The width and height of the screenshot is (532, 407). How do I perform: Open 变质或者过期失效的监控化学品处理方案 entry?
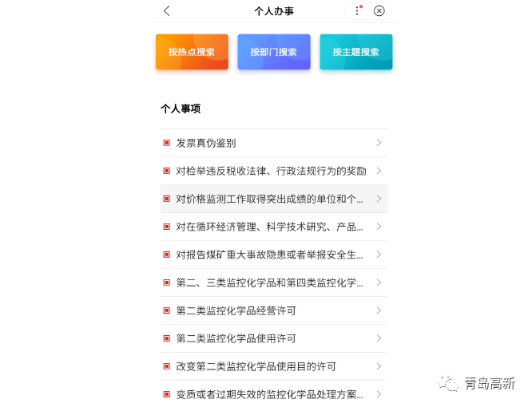(269, 394)
